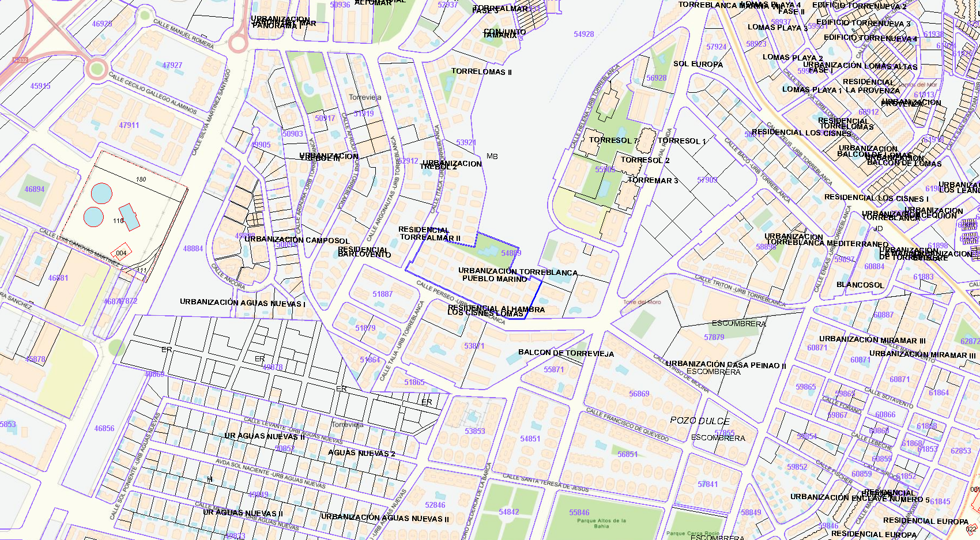980x540 pixels.
Task: Click Parque Altos de la Bahía park
Action: click(x=601, y=523)
